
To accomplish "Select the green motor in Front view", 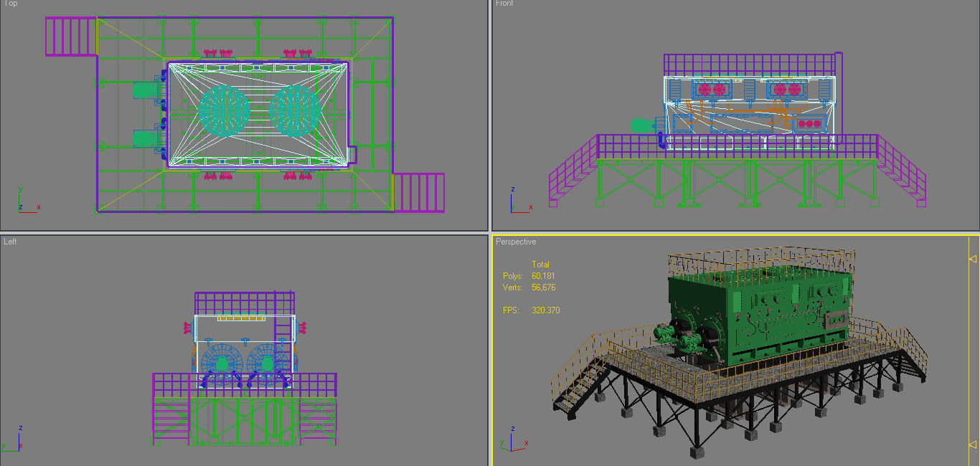I will tap(641, 125).
